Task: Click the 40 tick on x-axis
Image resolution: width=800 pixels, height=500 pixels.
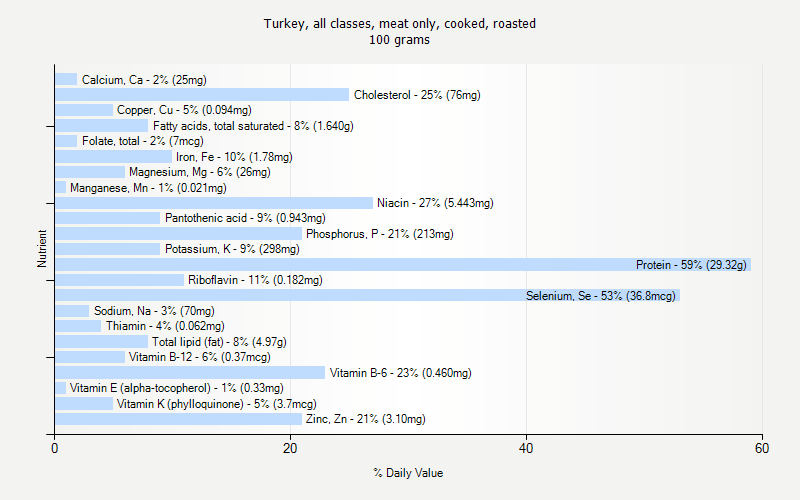Action: tap(527, 449)
